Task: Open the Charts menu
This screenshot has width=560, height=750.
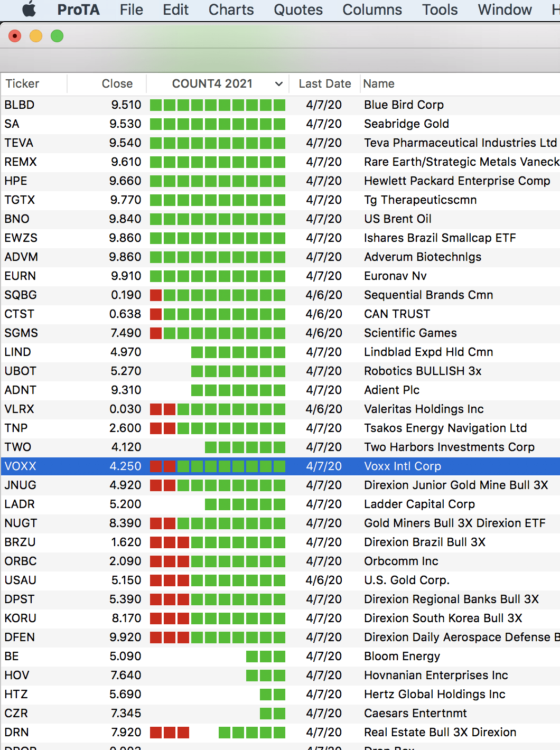Action: point(231,10)
